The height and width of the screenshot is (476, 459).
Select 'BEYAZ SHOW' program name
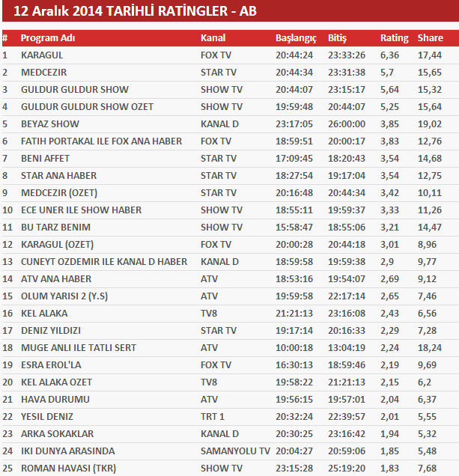[50, 124]
